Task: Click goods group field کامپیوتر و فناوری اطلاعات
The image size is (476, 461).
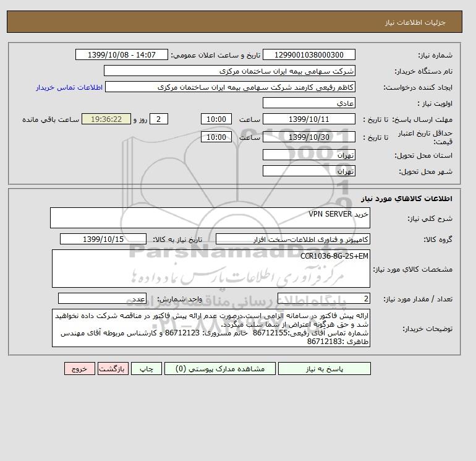Action: click(293, 239)
